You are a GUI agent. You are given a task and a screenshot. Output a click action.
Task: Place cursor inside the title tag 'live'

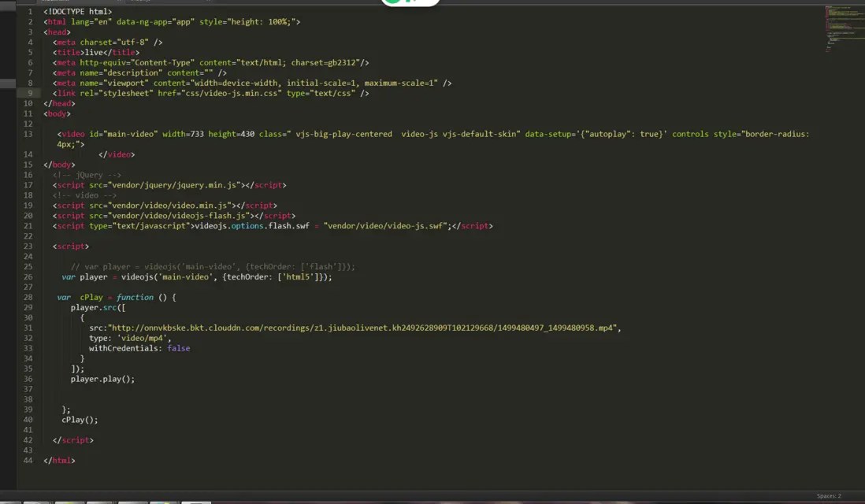coord(95,52)
